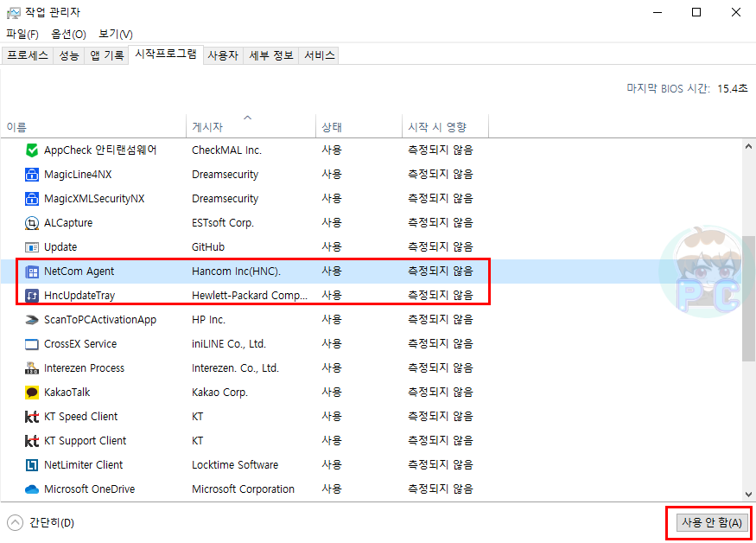The width and height of the screenshot is (756, 543).
Task: Select the Interezen Process entry name
Action: point(84,368)
